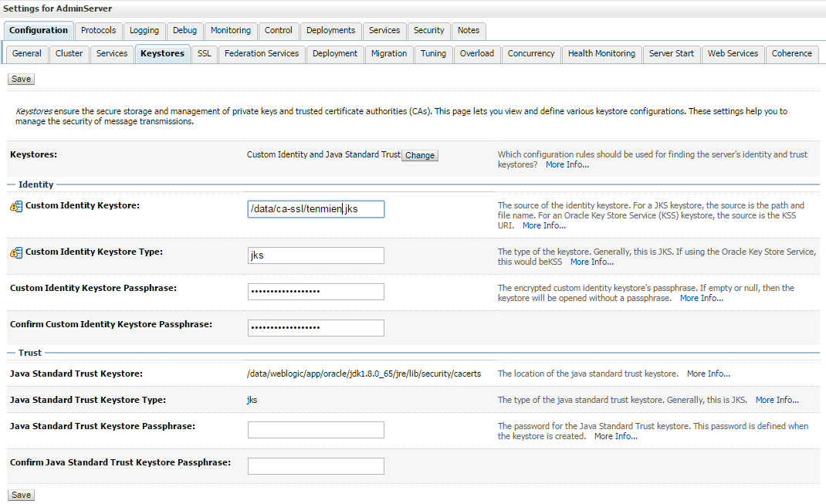
Task: Click the 'jks' Java Standard Trust type value
Action: click(252, 400)
